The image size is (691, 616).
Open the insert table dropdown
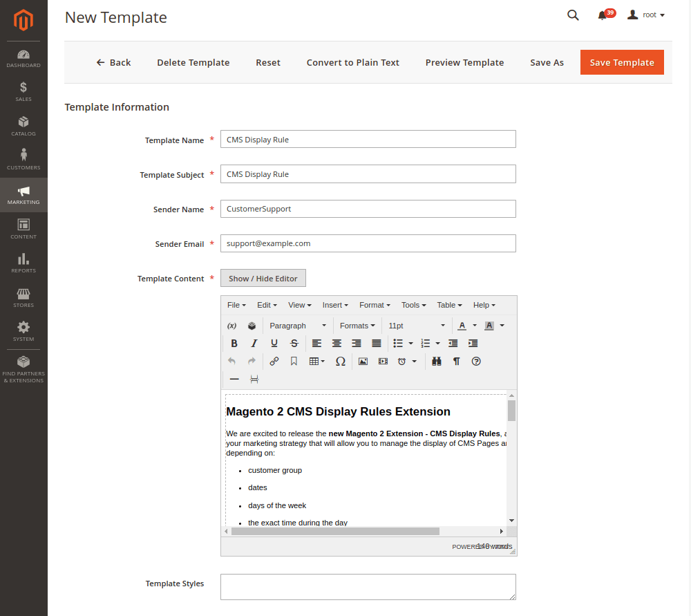(x=317, y=362)
